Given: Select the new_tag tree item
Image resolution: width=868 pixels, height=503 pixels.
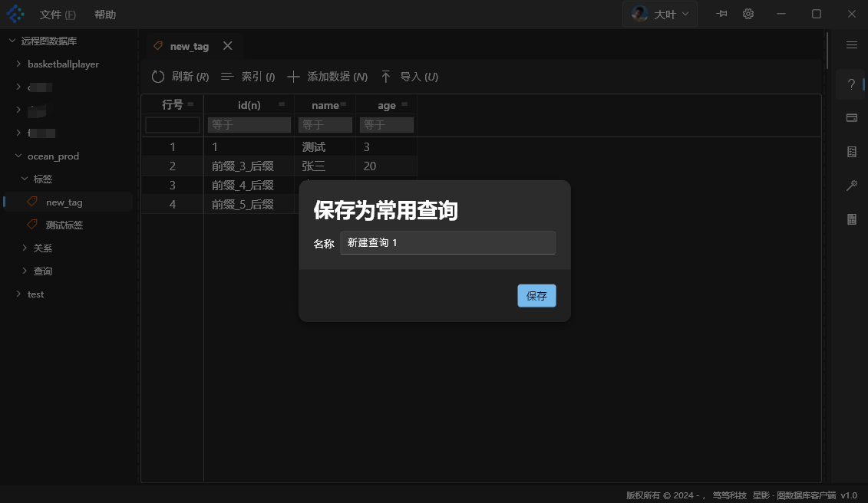Looking at the screenshot, I should click(68, 202).
